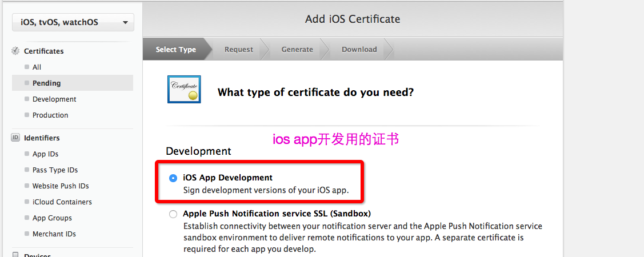Click the Download step tab
This screenshot has width=644, height=257.
click(359, 49)
